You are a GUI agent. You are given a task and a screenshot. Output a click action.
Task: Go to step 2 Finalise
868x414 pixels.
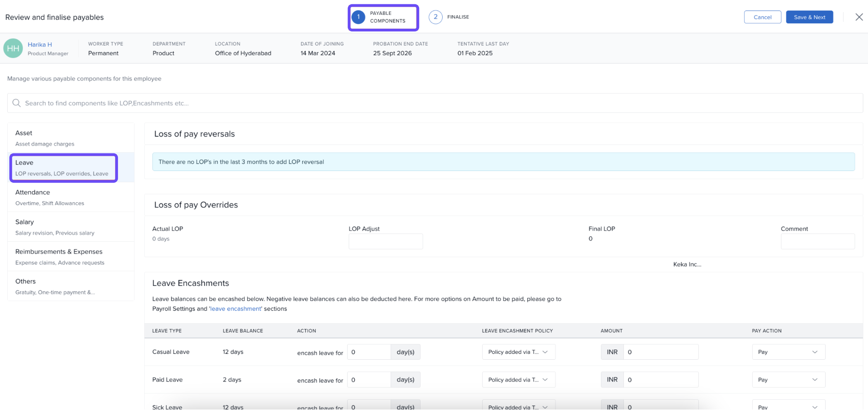[449, 17]
